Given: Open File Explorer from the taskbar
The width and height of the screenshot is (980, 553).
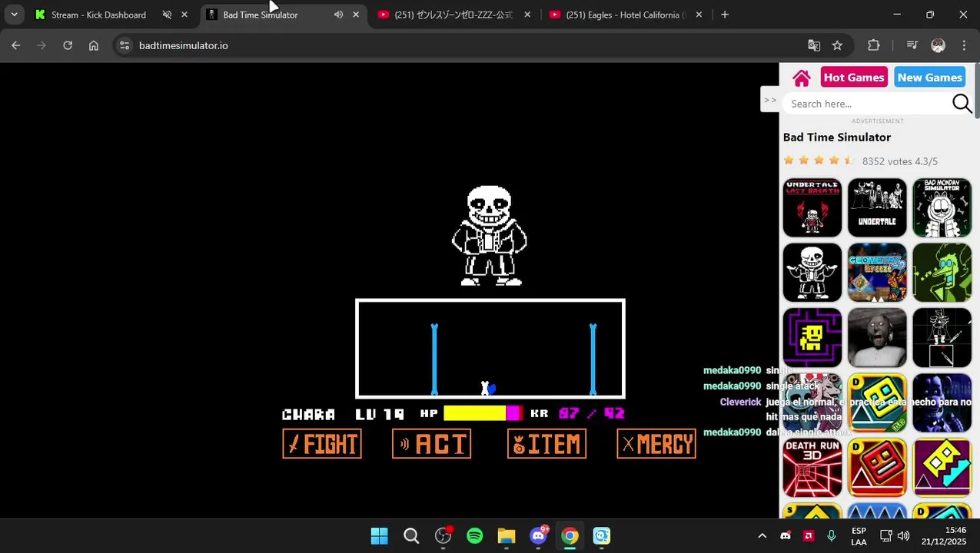Looking at the screenshot, I should (x=507, y=535).
